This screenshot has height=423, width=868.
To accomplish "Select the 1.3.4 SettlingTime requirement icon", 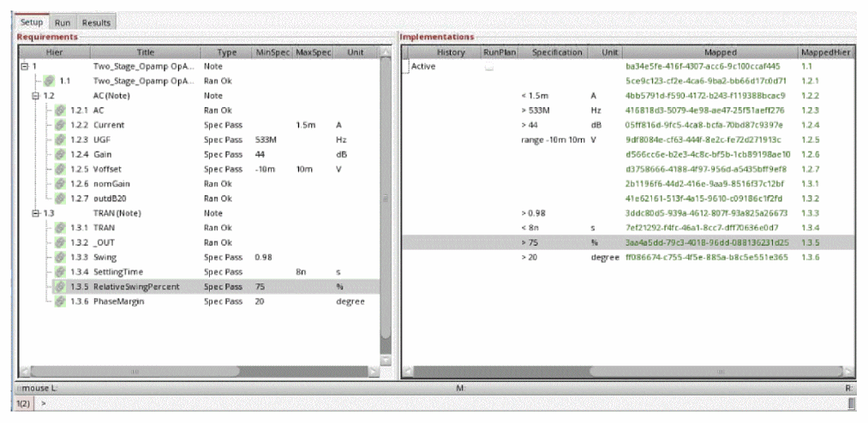I will [x=61, y=271].
